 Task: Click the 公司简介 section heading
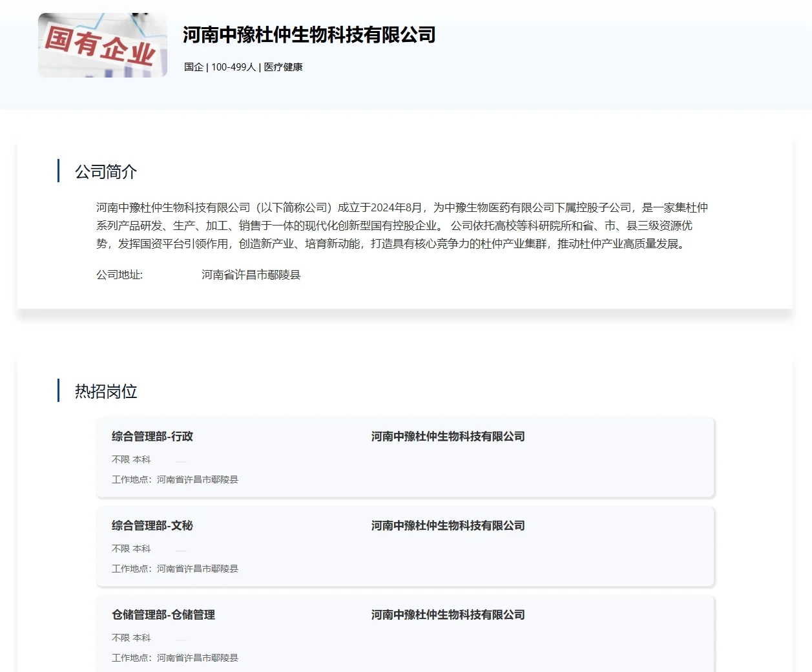[106, 172]
